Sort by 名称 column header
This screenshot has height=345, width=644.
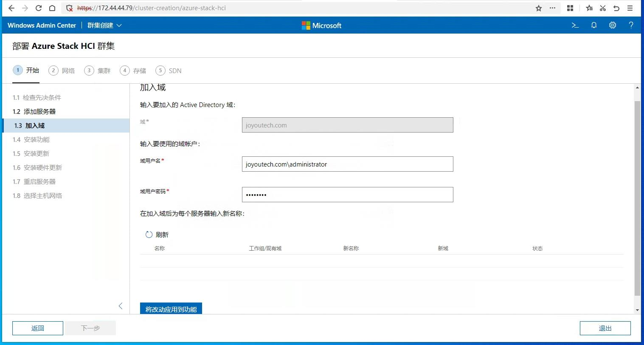tap(160, 248)
